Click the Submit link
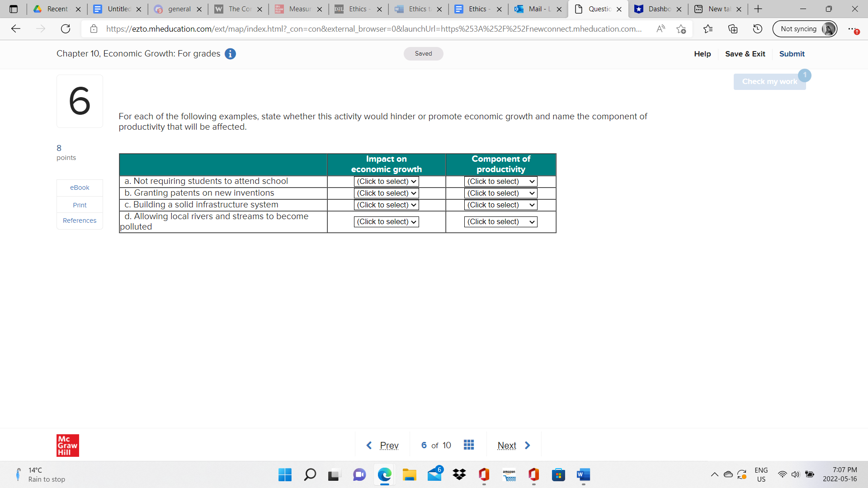The width and height of the screenshot is (868, 488). coord(792,54)
